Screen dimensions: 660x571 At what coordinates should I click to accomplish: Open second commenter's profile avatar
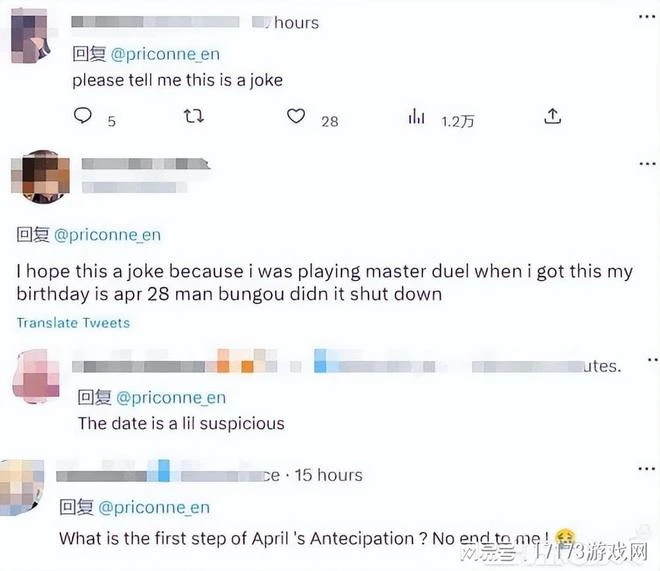click(40, 177)
